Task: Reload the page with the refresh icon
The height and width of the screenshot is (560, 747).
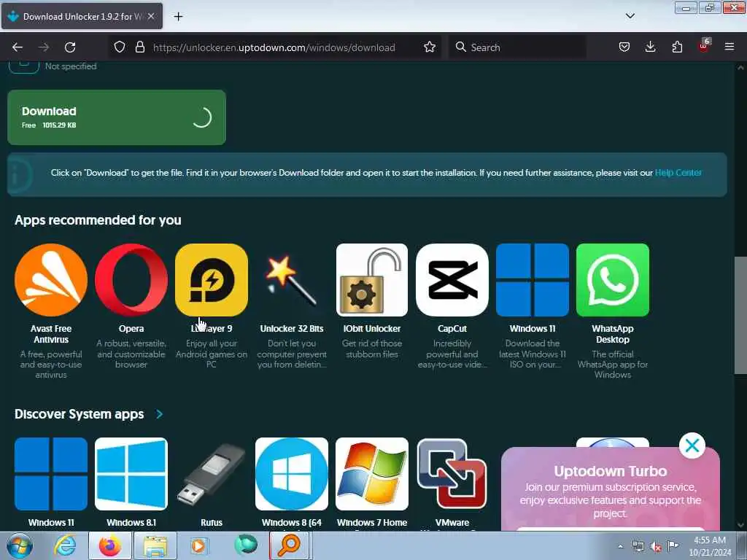Action: pyautogui.click(x=70, y=47)
